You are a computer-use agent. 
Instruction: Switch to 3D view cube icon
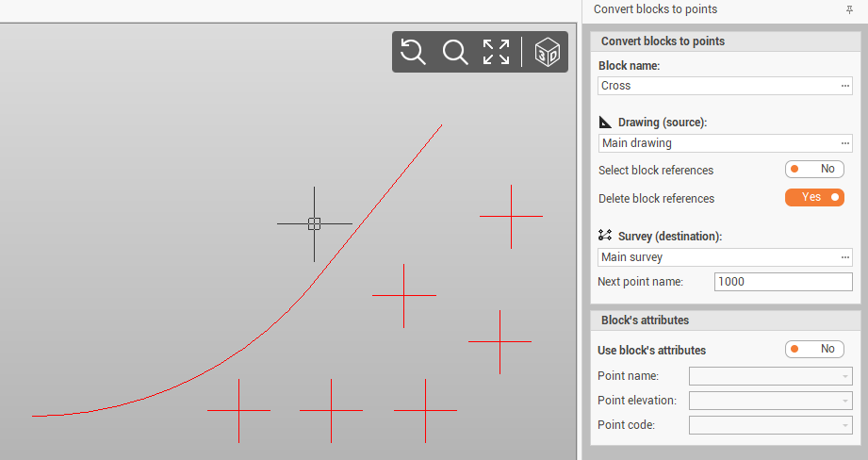point(547,52)
